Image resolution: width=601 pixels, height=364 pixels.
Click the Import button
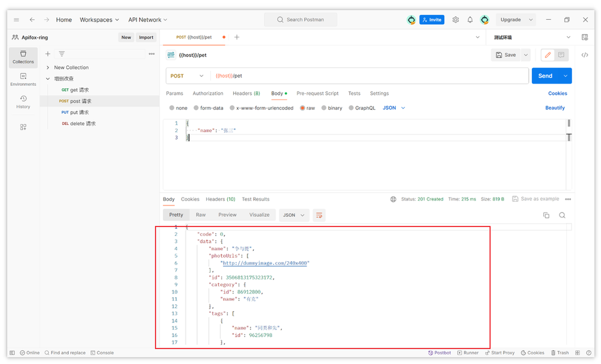click(x=146, y=37)
